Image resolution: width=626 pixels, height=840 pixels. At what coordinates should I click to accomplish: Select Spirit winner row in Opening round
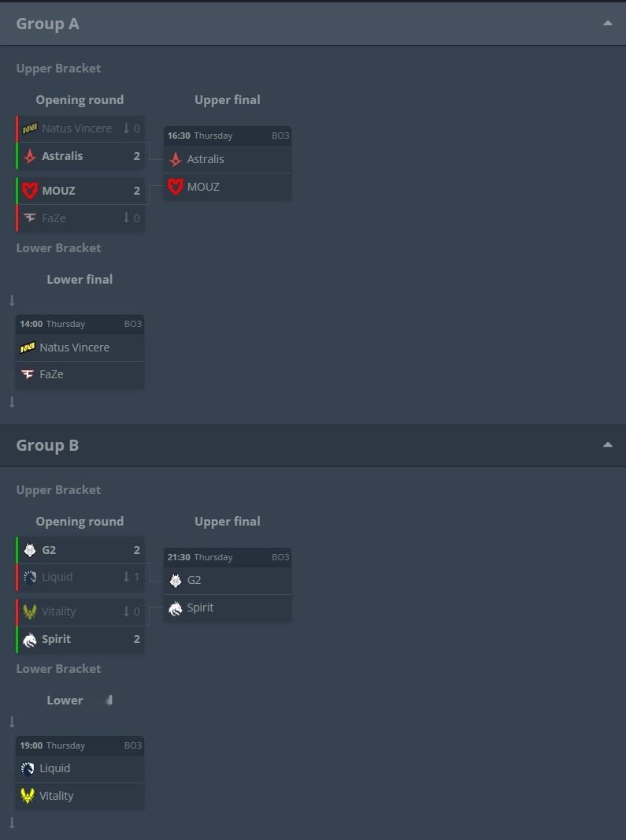tap(80, 639)
